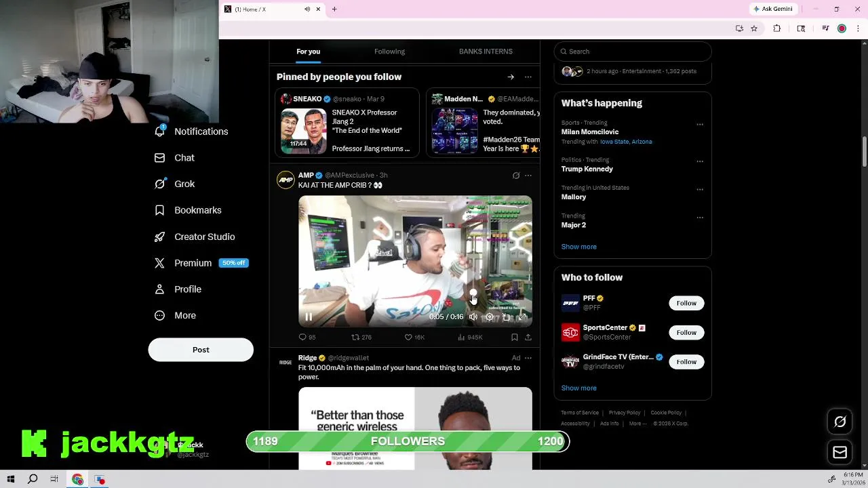Open the Premium page
868x488 pixels.
[x=201, y=263]
